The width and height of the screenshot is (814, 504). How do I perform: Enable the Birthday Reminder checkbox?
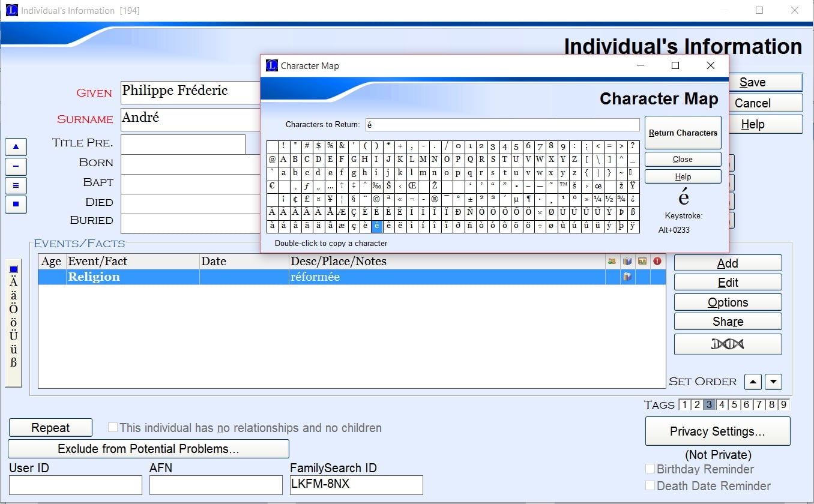(650, 469)
